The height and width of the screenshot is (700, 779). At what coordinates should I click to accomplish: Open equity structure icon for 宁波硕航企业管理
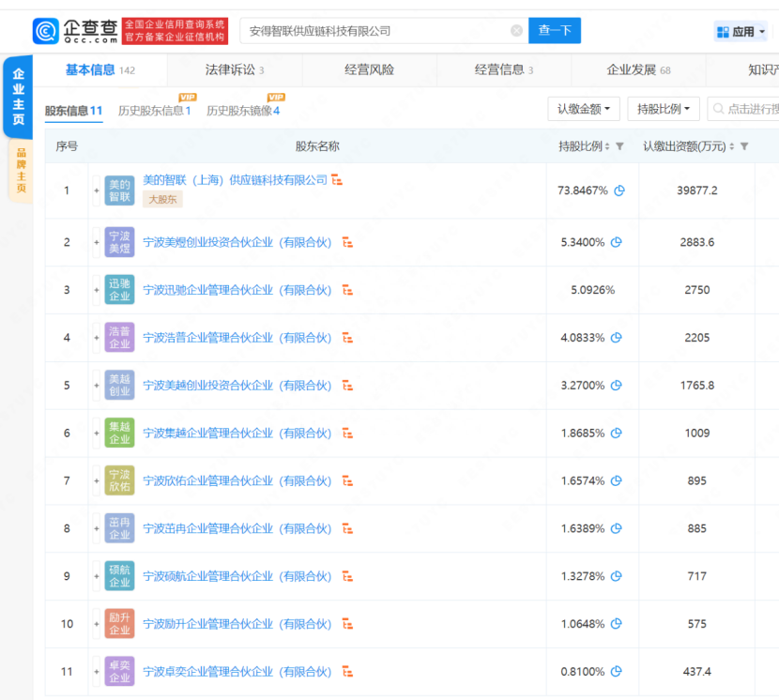pyautogui.click(x=348, y=576)
